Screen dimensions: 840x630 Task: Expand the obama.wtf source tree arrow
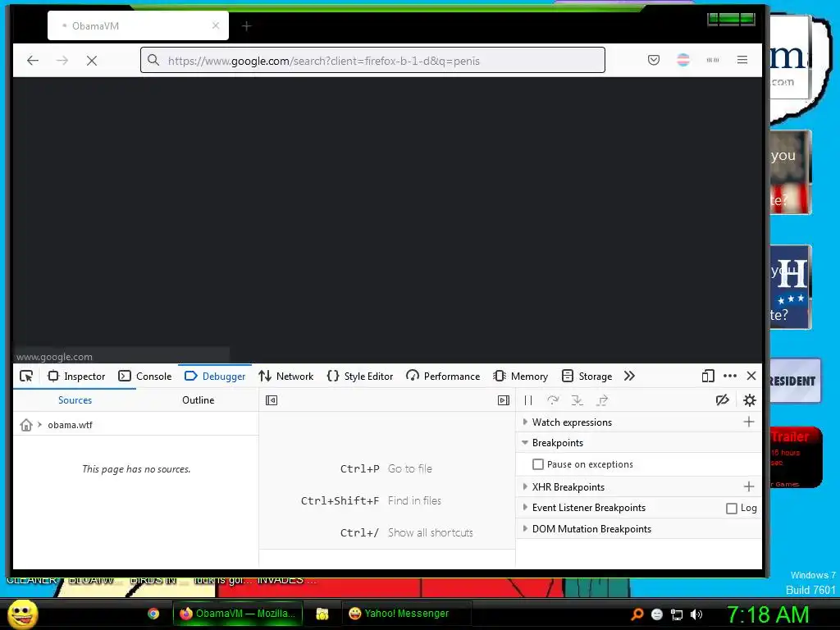tap(39, 424)
